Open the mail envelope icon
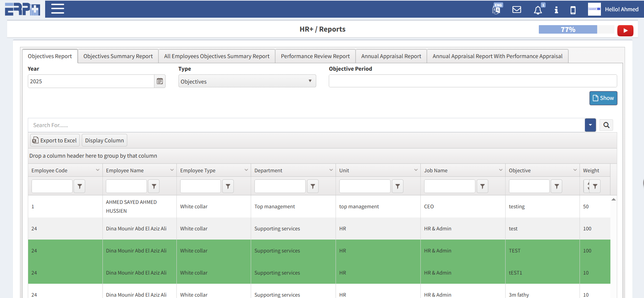 pyautogui.click(x=516, y=10)
